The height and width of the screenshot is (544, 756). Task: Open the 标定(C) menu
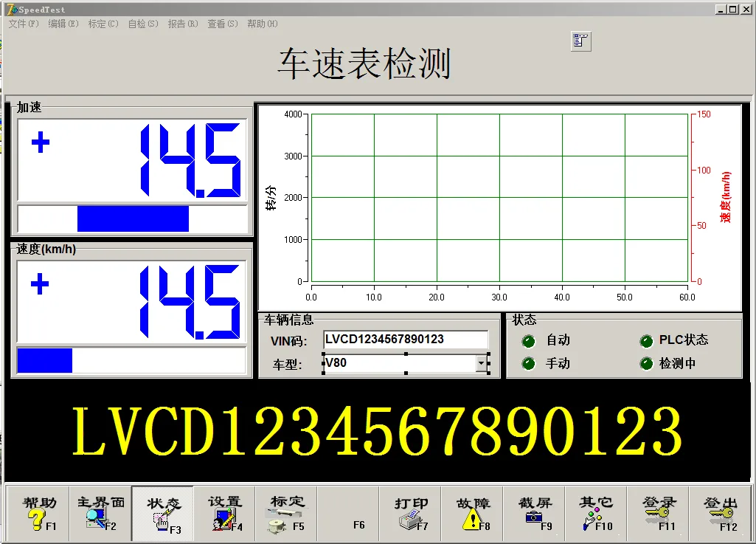coord(103,24)
